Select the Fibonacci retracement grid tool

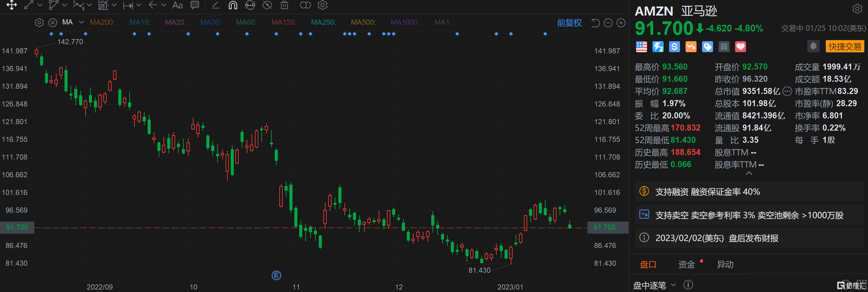pos(103,5)
